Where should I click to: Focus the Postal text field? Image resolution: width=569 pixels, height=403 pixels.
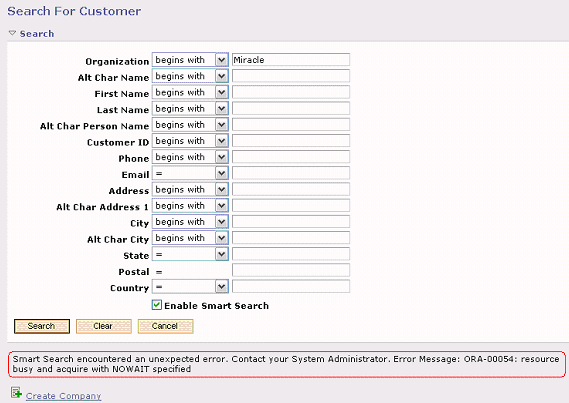point(291,270)
